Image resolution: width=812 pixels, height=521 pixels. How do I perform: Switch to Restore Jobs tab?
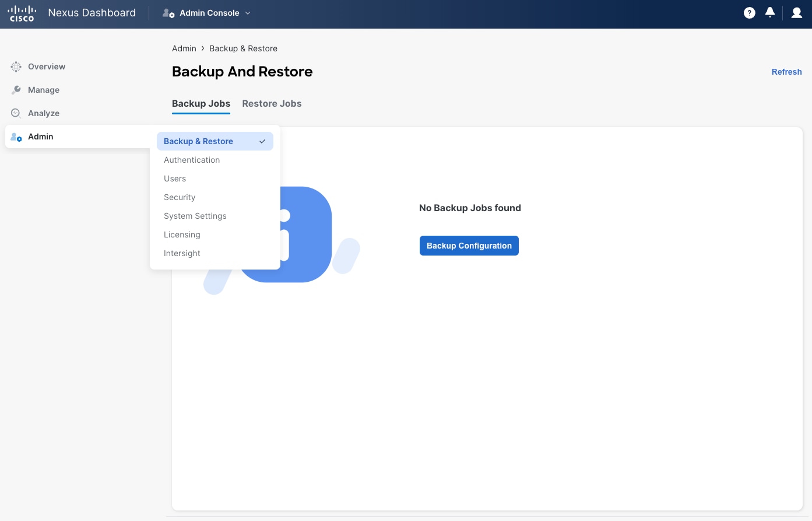tap(272, 103)
